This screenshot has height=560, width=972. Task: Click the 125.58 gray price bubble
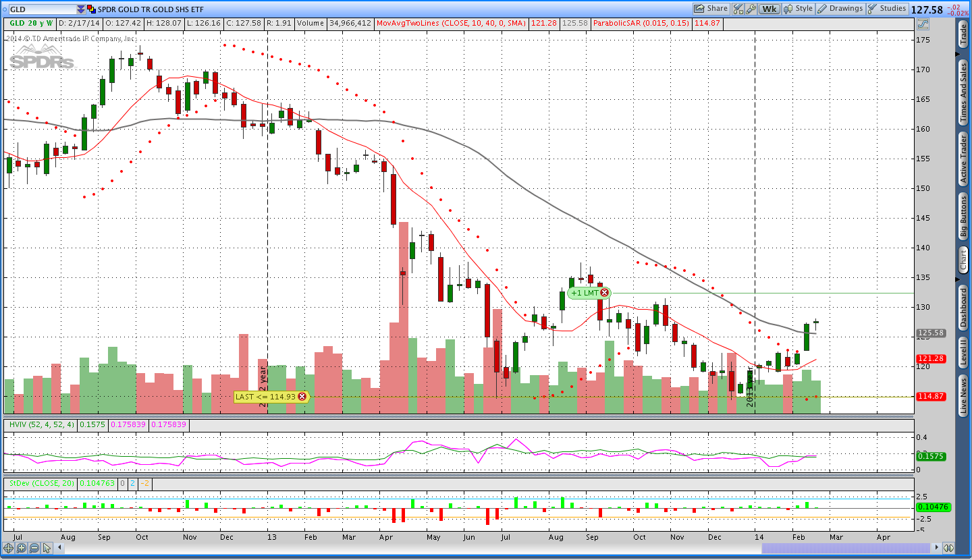[931, 333]
